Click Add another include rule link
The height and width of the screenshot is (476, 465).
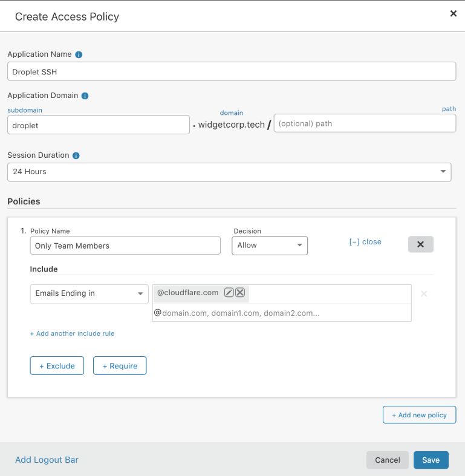click(73, 333)
